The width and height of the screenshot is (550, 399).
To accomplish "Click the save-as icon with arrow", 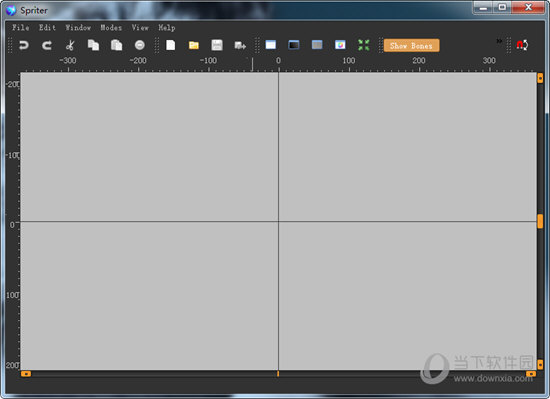I will [x=240, y=45].
